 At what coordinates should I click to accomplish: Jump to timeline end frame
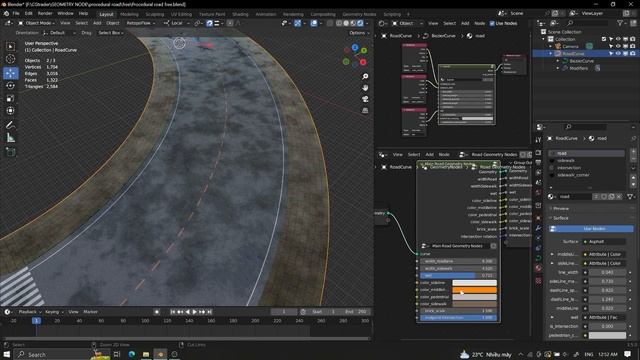[209, 312]
